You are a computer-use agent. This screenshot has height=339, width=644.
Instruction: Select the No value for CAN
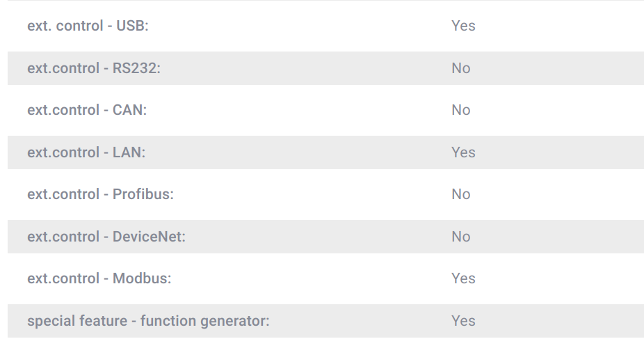click(460, 110)
